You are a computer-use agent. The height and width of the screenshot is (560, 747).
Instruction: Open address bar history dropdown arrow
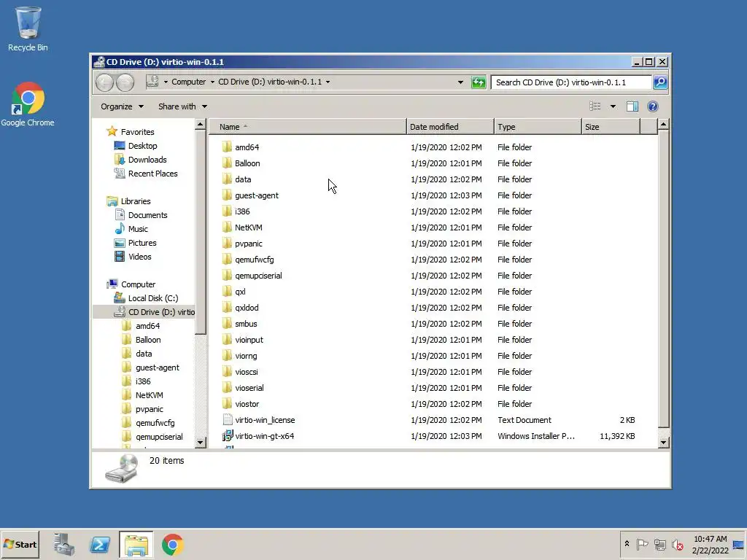click(x=460, y=82)
